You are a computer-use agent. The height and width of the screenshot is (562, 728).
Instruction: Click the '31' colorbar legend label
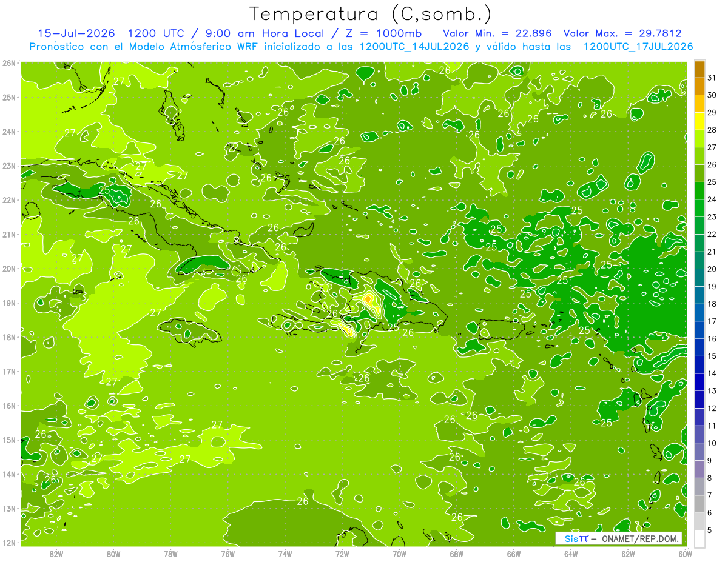(x=712, y=78)
